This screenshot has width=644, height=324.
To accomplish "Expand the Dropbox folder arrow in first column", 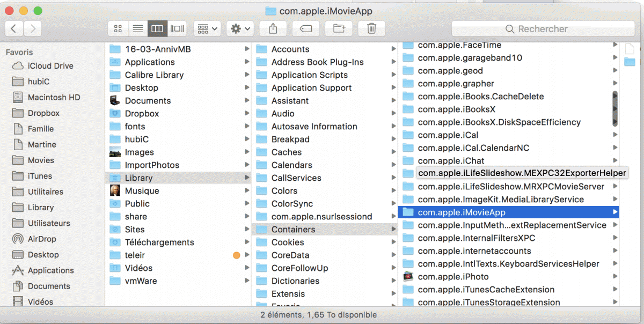I will [x=247, y=114].
